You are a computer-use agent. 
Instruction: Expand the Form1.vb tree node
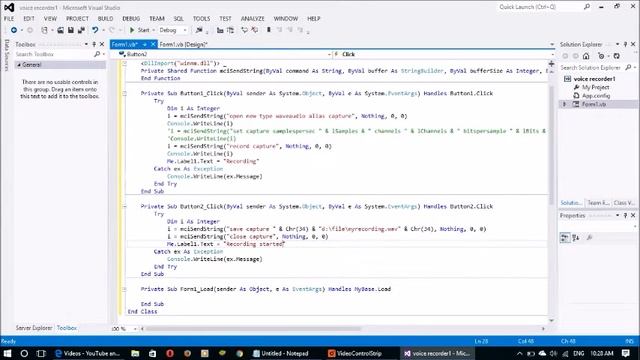[x=565, y=104]
